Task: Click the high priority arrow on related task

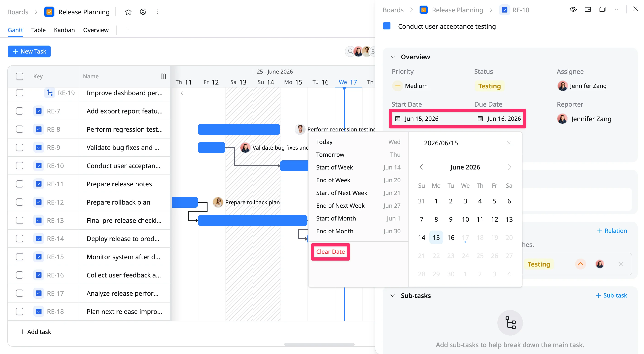Action: click(x=581, y=264)
